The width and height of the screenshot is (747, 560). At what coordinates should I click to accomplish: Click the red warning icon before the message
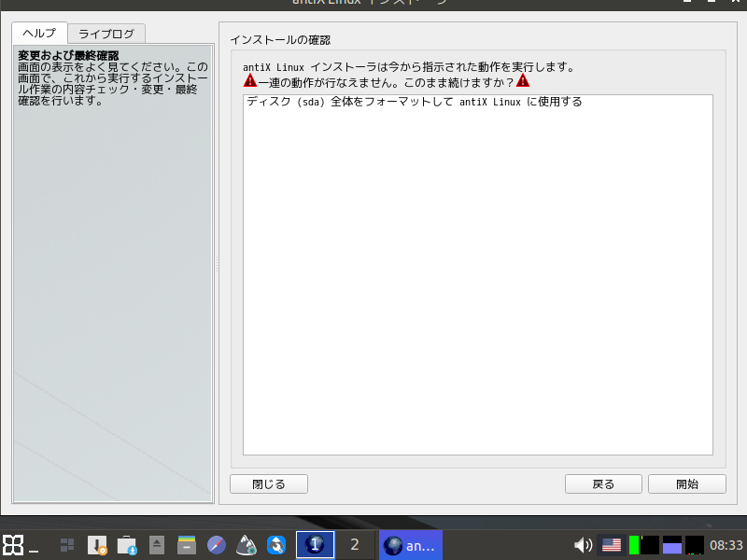250,80
